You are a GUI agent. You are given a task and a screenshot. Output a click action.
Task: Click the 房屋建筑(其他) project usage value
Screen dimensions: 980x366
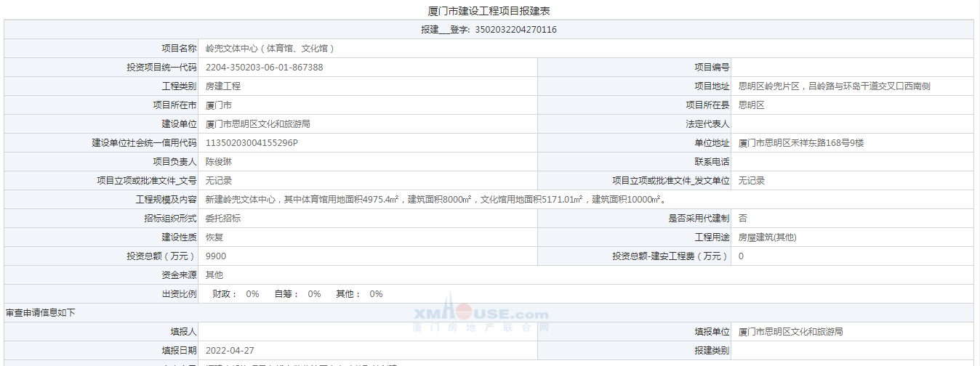tap(770, 237)
